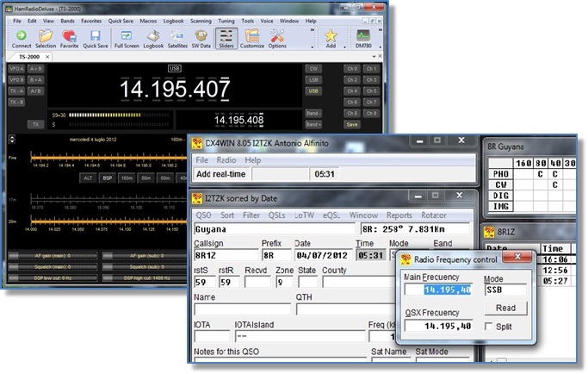Open the SW Data tool

pyautogui.click(x=201, y=39)
